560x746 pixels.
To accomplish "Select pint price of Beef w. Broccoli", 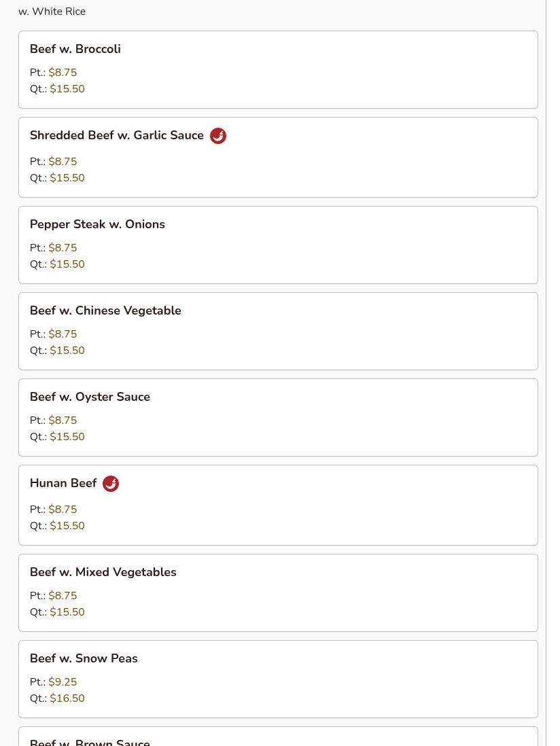I will tap(63, 73).
